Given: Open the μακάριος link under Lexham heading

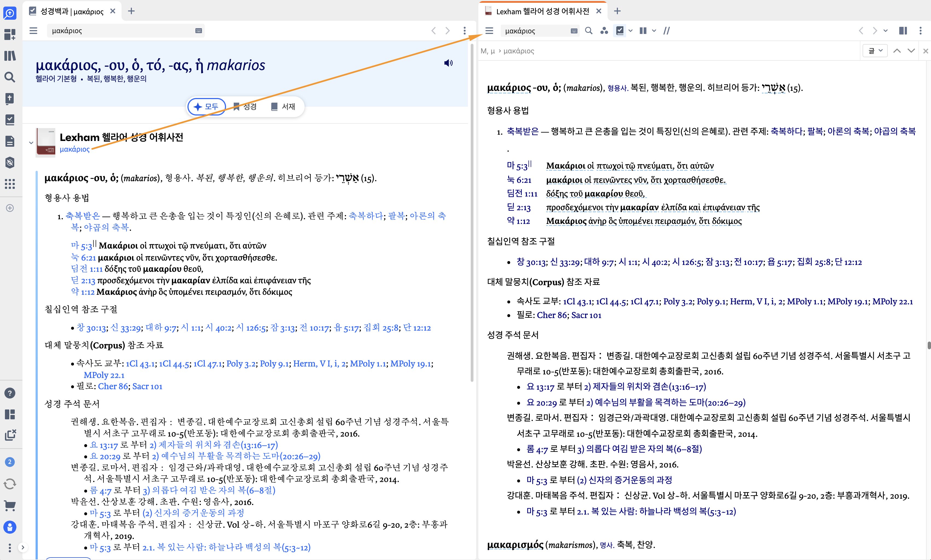Looking at the screenshot, I should pos(75,149).
